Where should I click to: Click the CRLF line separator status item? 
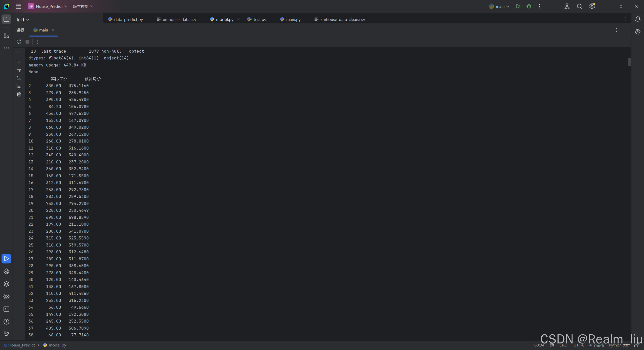pyautogui.click(x=564, y=345)
